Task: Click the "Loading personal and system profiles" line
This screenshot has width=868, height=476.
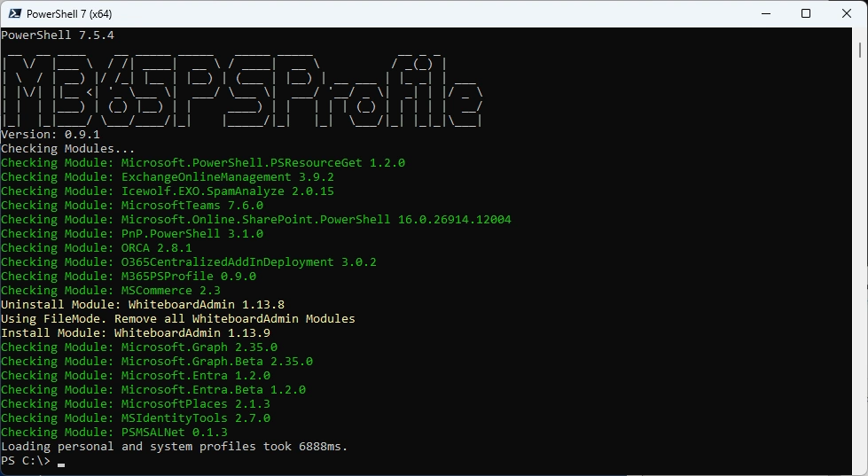Action: coord(174,447)
